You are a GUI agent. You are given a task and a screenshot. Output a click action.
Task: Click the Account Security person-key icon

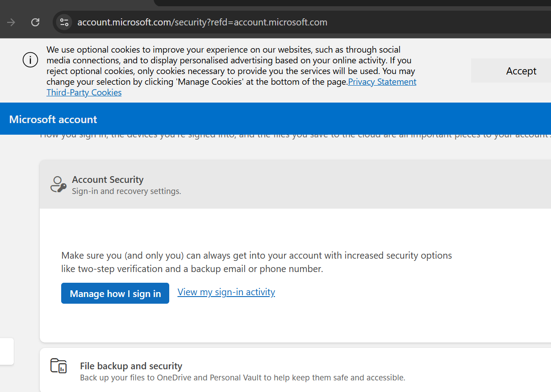(x=58, y=184)
